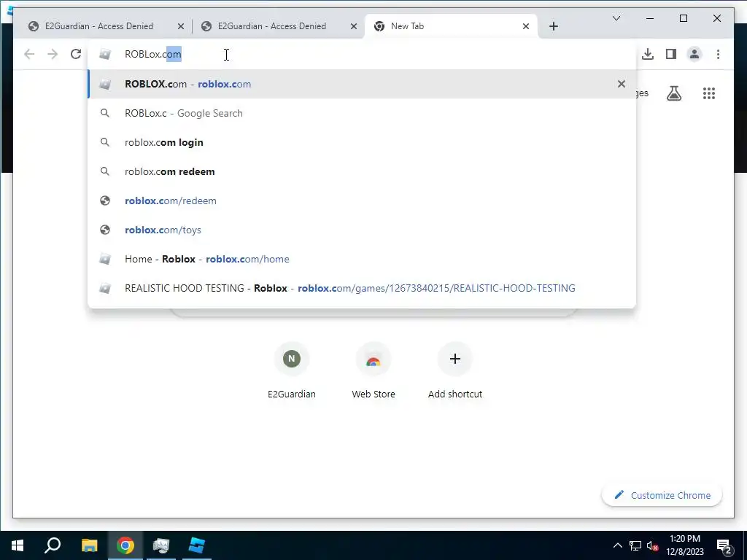Open the tab search chevron

616,18
